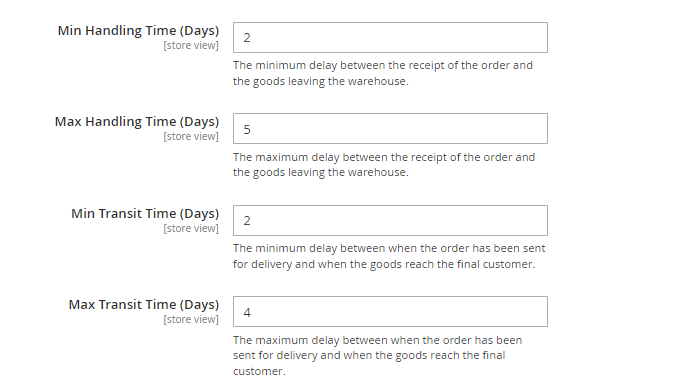Screen dimensions: 685x391
Task: Click 'The minimum delay between when the order' line
Action: 389,249
